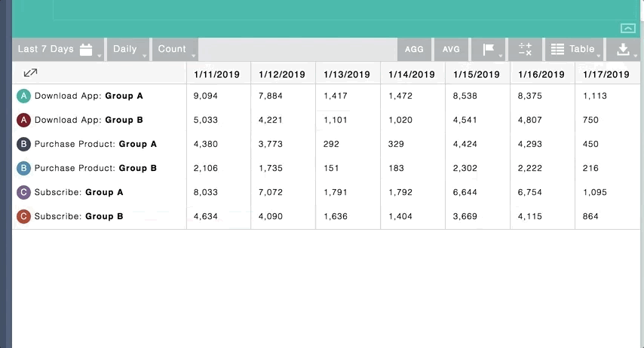Select the 1/14/2019 column header
The width and height of the screenshot is (644, 348).
(x=412, y=75)
